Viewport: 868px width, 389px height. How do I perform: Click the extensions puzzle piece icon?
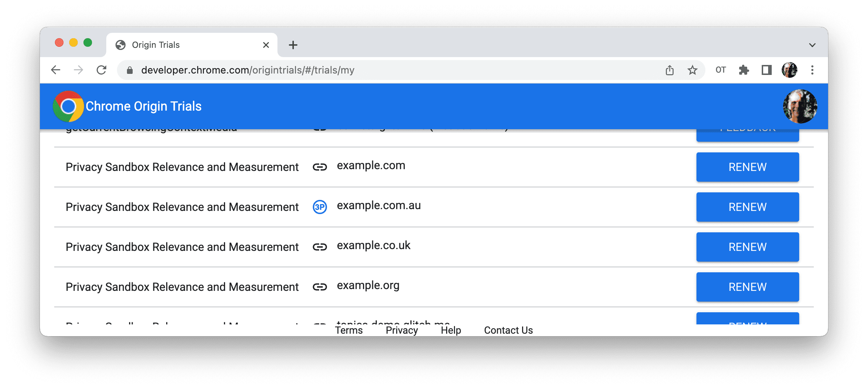743,70
